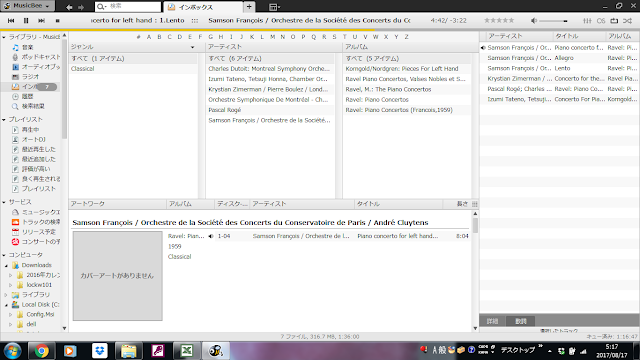Open the 評価が高い playlist

tap(31, 169)
